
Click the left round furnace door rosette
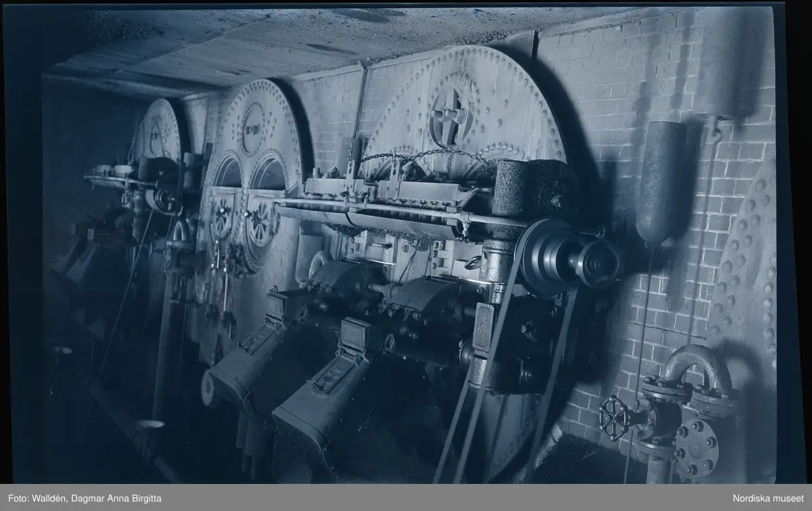pos(221,219)
